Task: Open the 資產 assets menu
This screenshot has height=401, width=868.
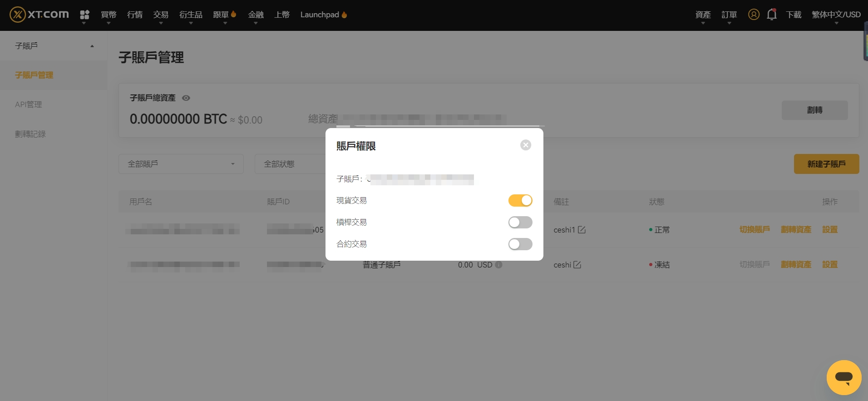Action: pos(703,15)
